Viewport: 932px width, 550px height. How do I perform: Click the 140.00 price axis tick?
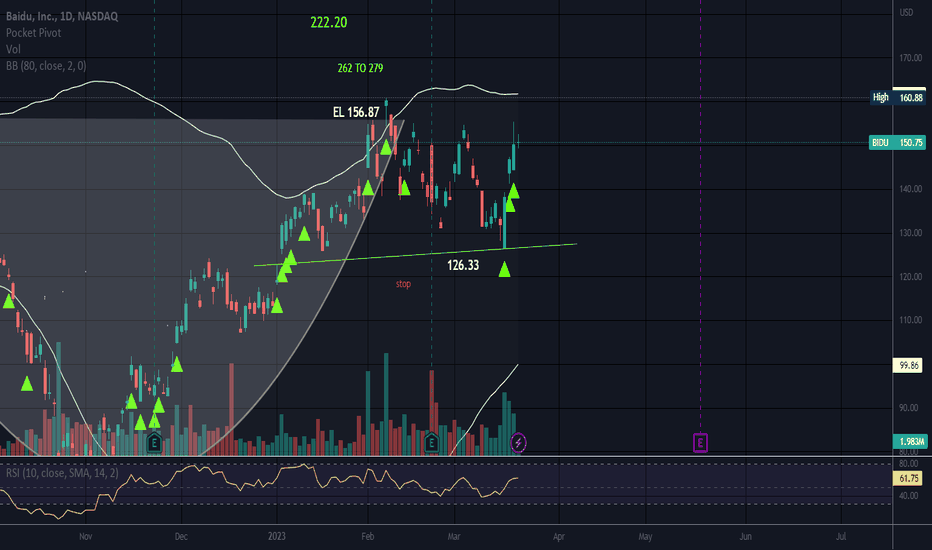tap(910, 189)
